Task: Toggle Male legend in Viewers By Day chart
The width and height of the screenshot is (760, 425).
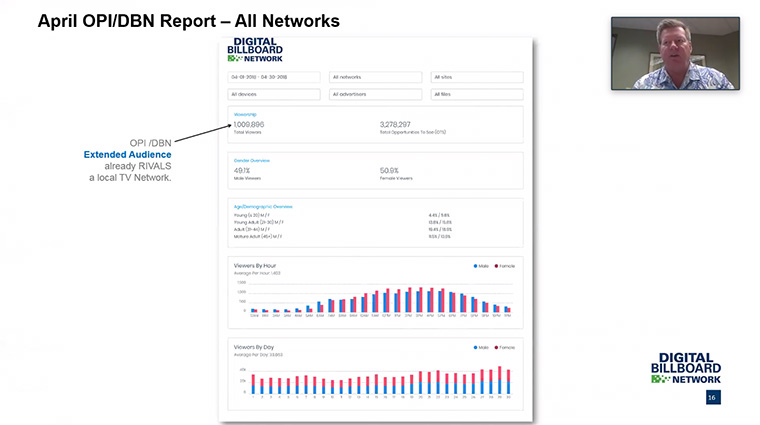Action: point(481,347)
